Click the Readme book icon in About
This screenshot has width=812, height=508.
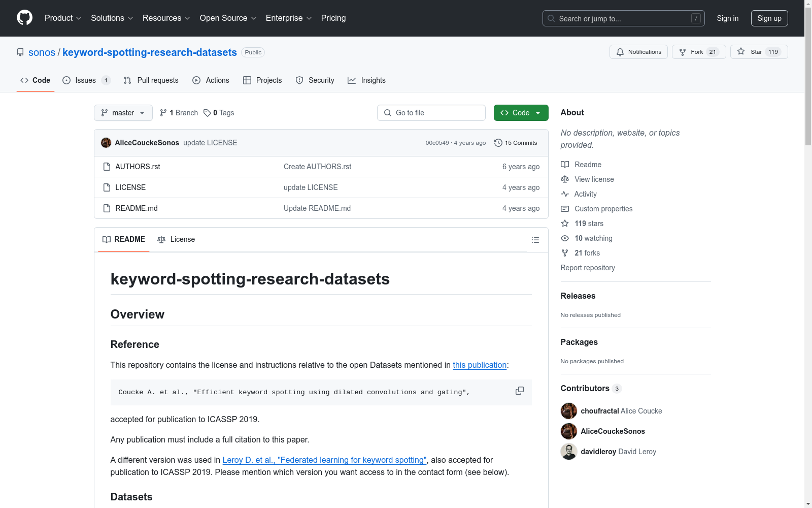point(565,165)
